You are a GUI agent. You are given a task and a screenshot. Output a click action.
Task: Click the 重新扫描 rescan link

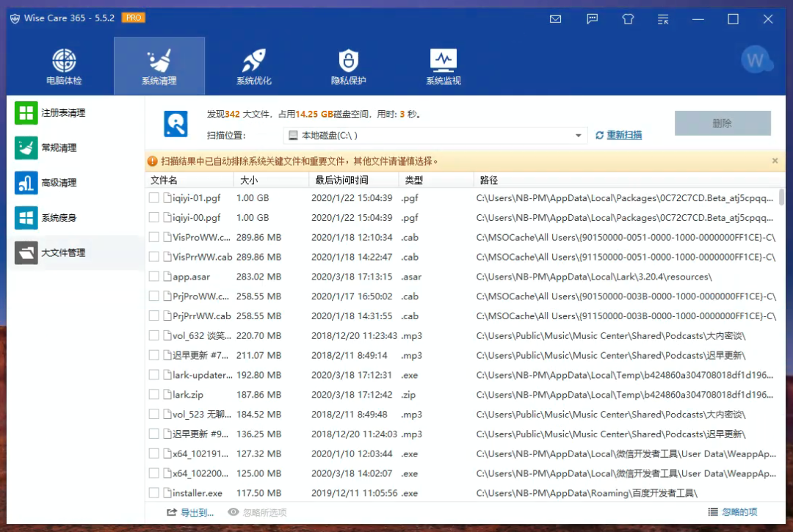[623, 135]
